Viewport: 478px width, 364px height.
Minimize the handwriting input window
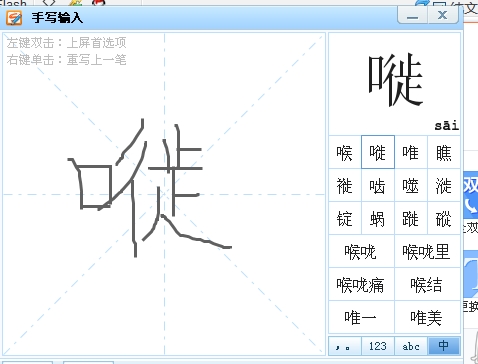coord(412,15)
